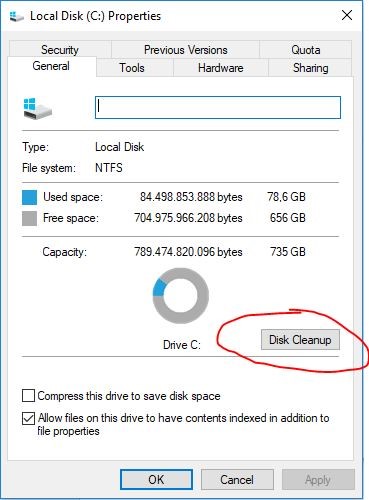Click the Windows drive icon beside the name field
The width and height of the screenshot is (369, 500).
click(38, 109)
